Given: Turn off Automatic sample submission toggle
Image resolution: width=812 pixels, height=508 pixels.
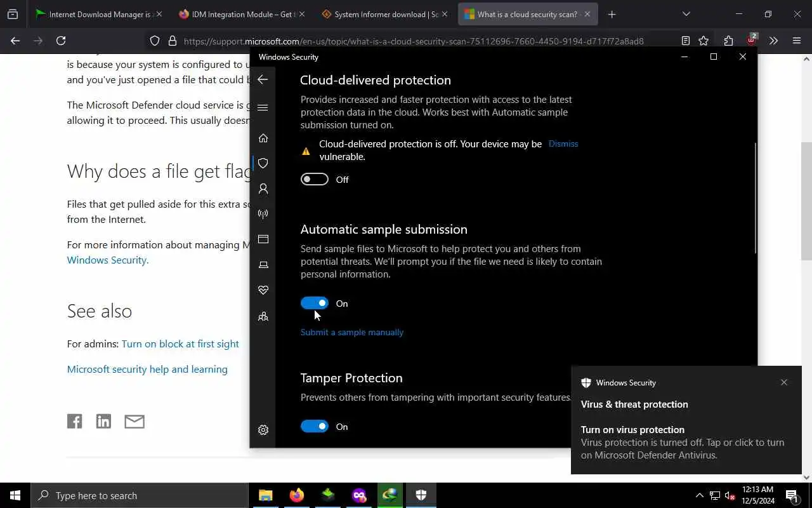Looking at the screenshot, I should 315,303.
